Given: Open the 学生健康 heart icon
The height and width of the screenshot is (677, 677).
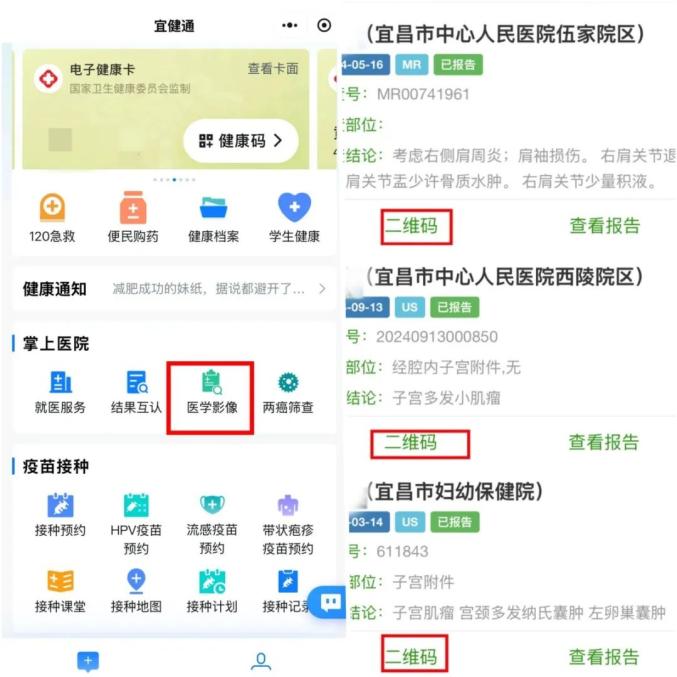Looking at the screenshot, I should click(294, 207).
